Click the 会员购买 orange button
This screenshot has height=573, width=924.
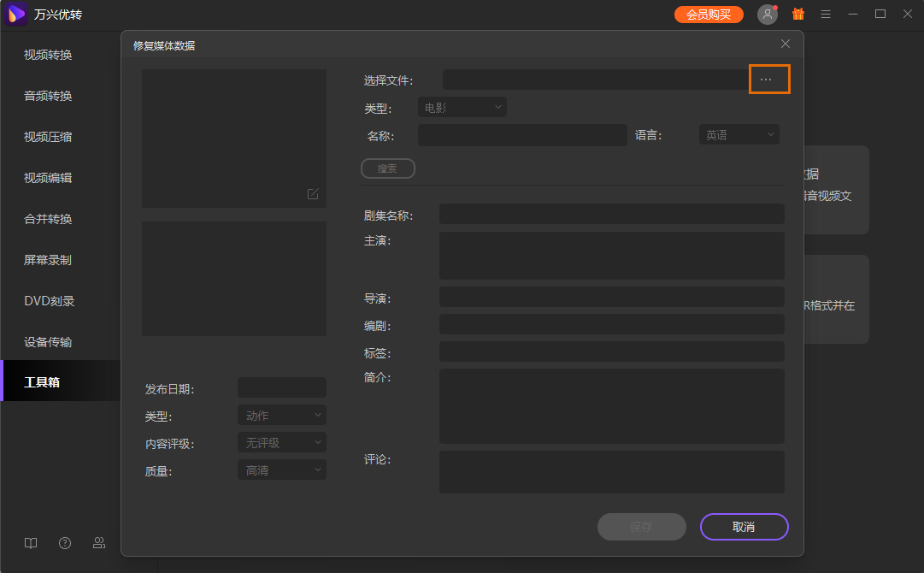(x=709, y=15)
